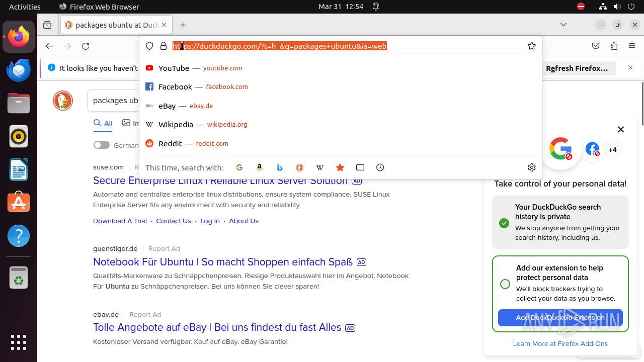The width and height of the screenshot is (644, 362).
Task: Open Tolle Angebote auf eBay result
Action: click(x=217, y=327)
